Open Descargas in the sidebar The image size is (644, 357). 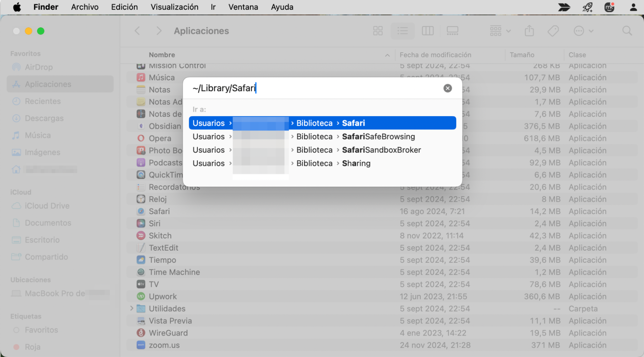coord(60,118)
